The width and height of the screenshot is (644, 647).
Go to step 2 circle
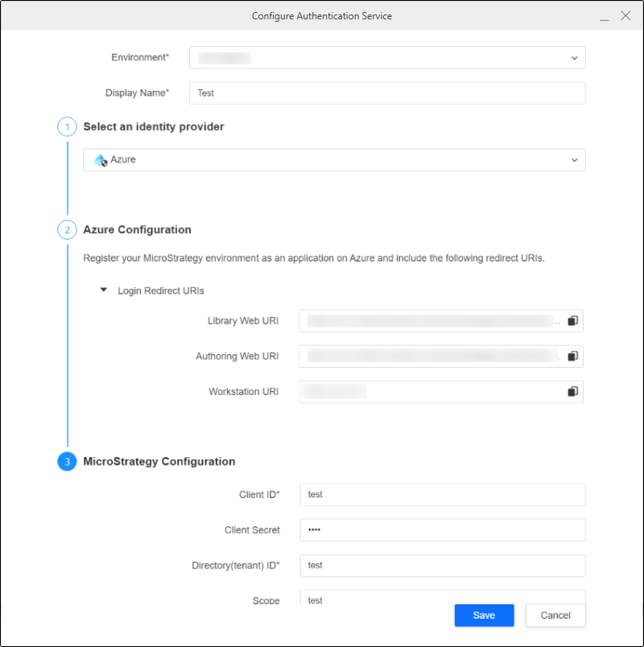(x=67, y=230)
